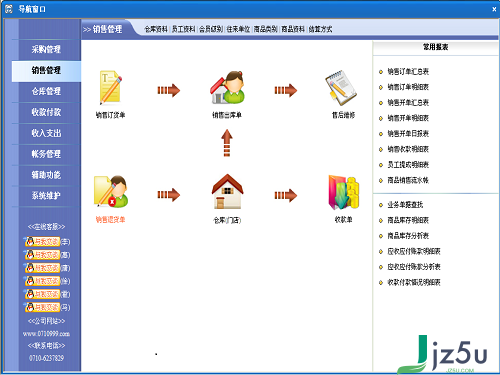Open report 销售开单汇总表
Viewport: 500px width, 375px height.
408,103
